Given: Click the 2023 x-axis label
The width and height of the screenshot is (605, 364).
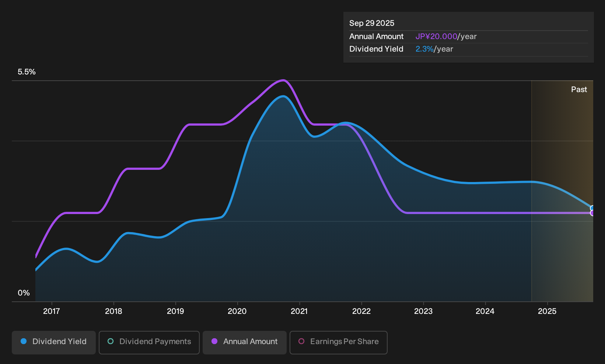Looking at the screenshot, I should point(423,311).
